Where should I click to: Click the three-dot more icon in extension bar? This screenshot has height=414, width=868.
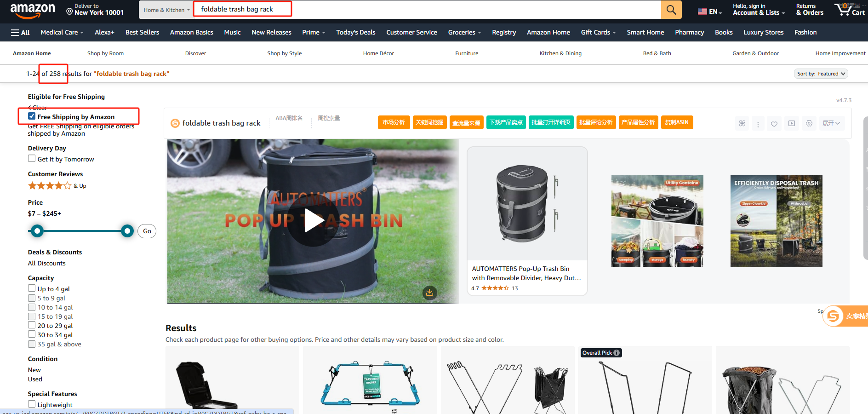(758, 123)
